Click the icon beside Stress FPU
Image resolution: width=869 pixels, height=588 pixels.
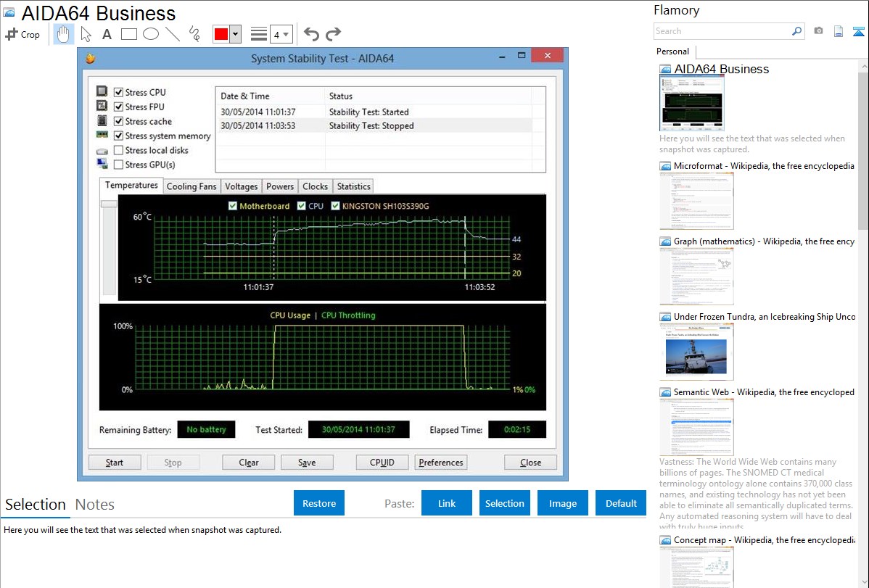coord(102,105)
